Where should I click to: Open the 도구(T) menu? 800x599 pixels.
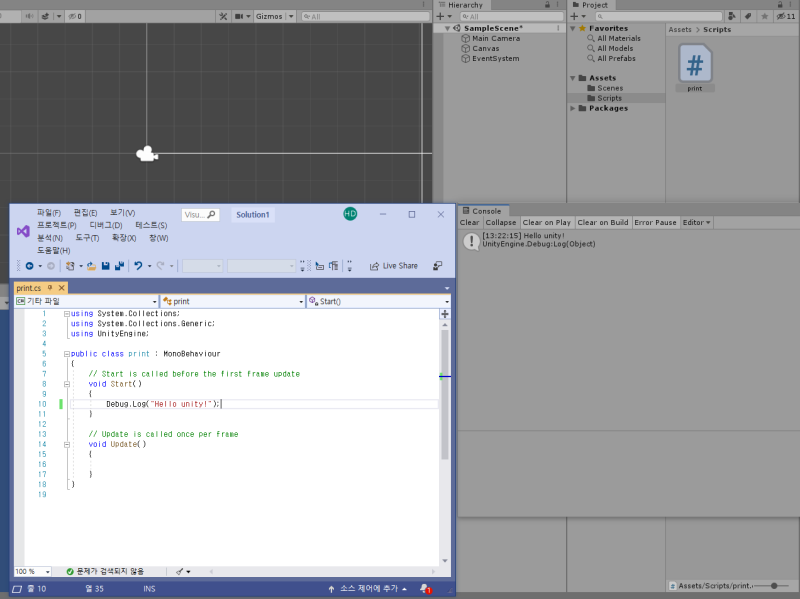click(87, 238)
